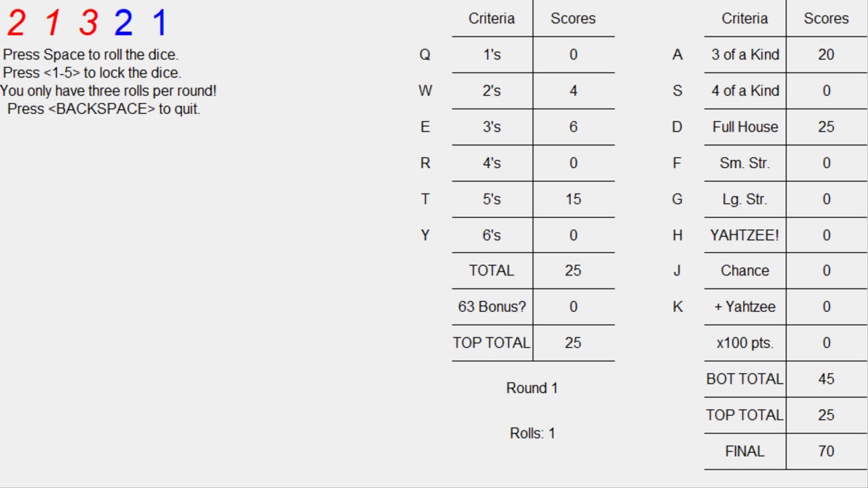Click the Sm. Str. criteria cell
Screen dimensions: 868x488
click(x=745, y=163)
